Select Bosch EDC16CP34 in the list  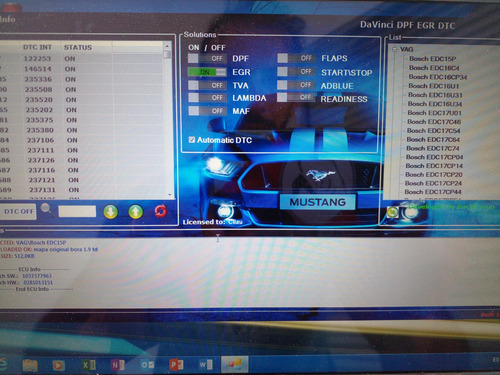[x=438, y=77]
